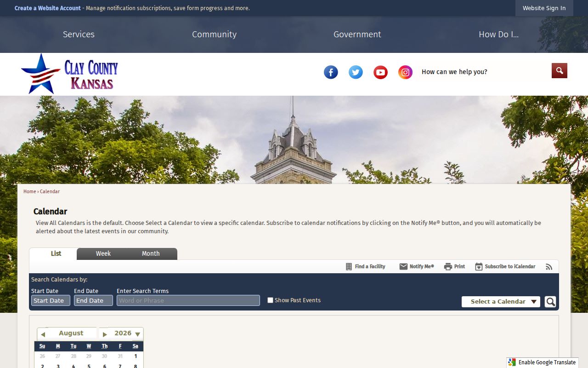Run the calendar search magnifier
The image size is (588, 368).
(550, 302)
